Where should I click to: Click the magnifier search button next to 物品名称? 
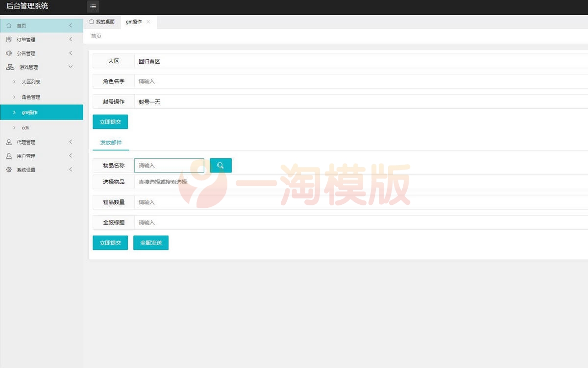[x=220, y=166]
